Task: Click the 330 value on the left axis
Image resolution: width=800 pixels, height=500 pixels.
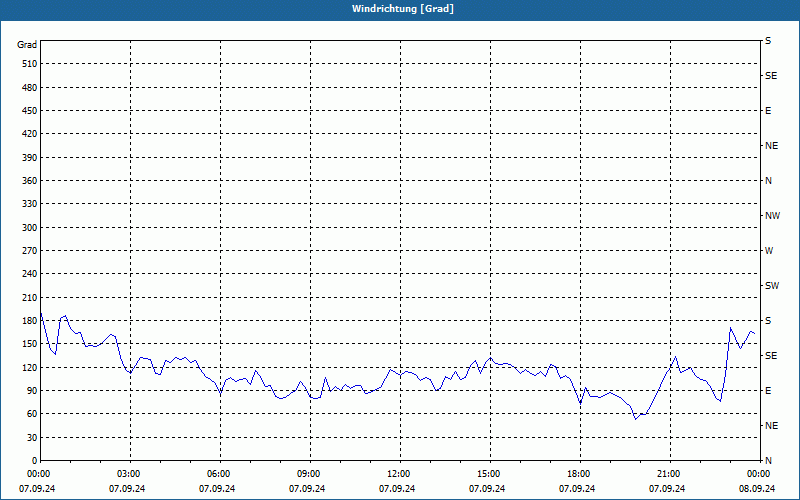Action: [30, 204]
